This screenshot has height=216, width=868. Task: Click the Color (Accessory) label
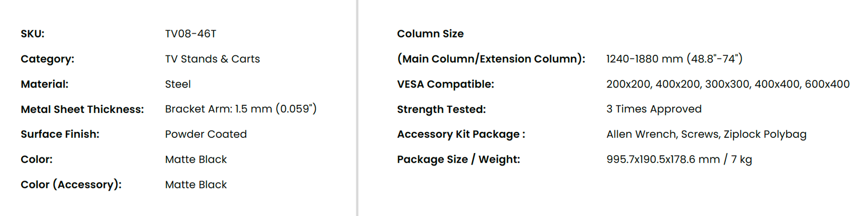(x=71, y=185)
